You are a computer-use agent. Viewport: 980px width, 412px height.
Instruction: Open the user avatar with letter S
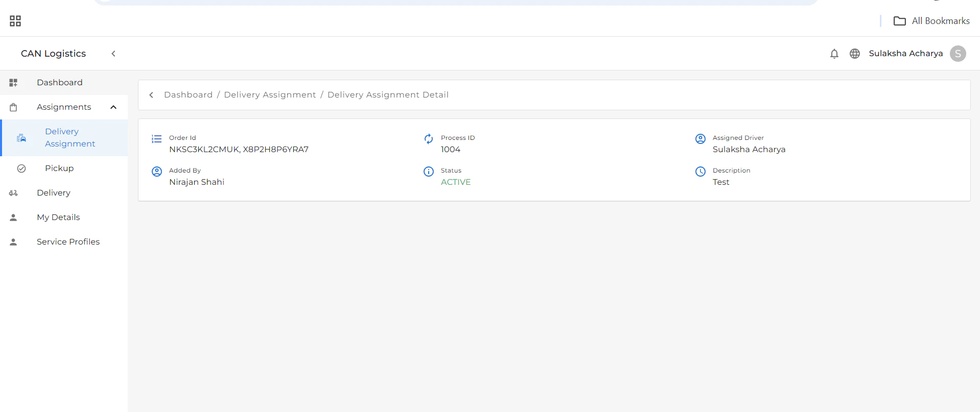coord(958,54)
